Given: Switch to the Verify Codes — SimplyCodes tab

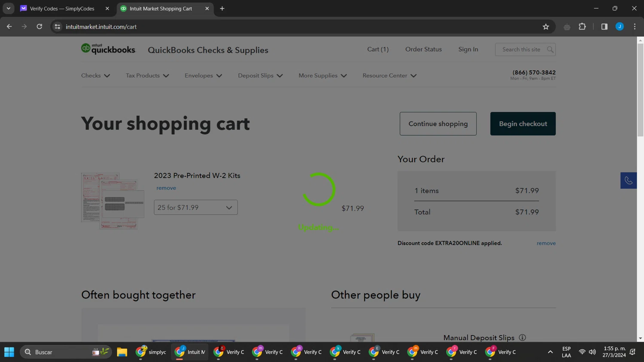Looking at the screenshot, I should click(62, 9).
